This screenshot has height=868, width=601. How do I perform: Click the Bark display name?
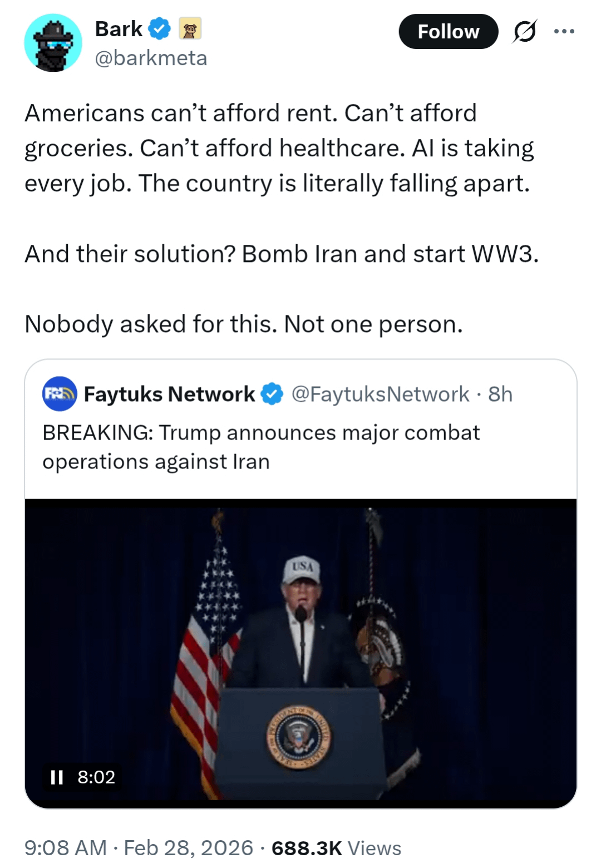click(119, 29)
